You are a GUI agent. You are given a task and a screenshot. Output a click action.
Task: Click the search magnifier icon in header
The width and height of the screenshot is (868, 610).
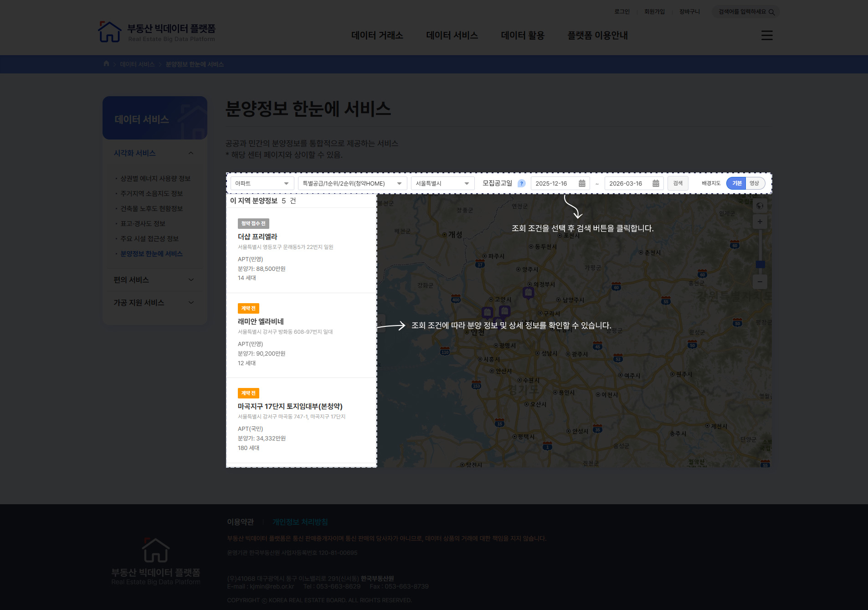pyautogui.click(x=771, y=12)
